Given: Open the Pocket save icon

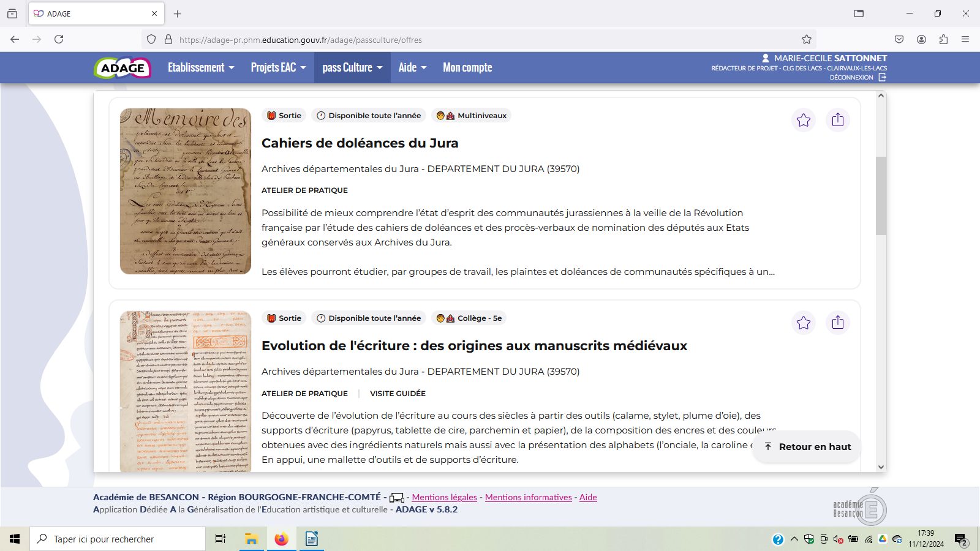Looking at the screenshot, I should point(899,39).
